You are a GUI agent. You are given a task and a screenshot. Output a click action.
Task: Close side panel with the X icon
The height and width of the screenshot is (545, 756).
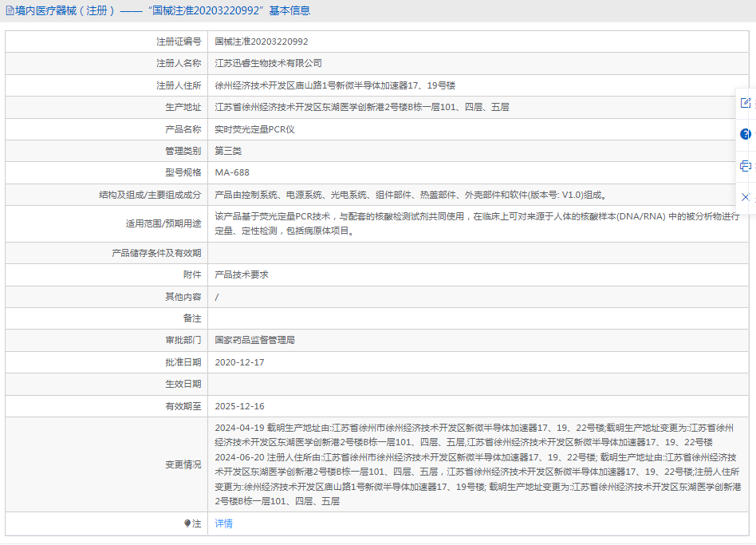[x=746, y=197]
